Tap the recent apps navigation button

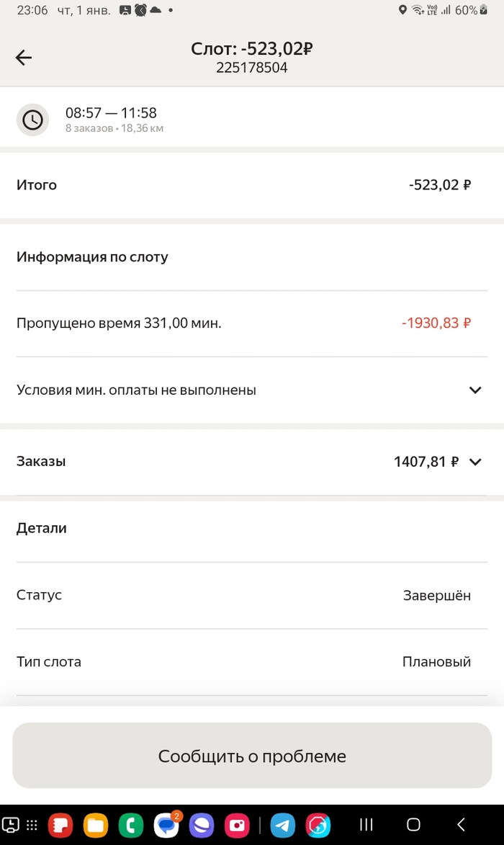click(366, 825)
